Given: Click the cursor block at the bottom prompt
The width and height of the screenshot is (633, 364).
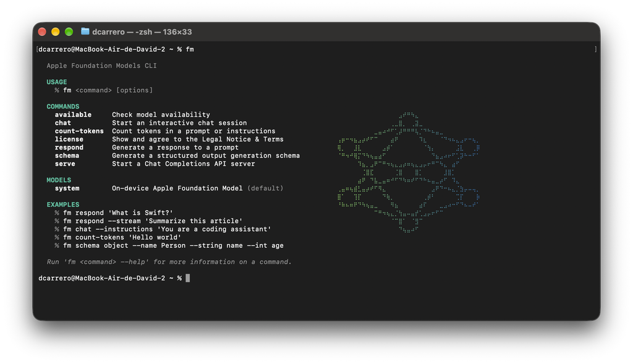Looking at the screenshot, I should 188,278.
